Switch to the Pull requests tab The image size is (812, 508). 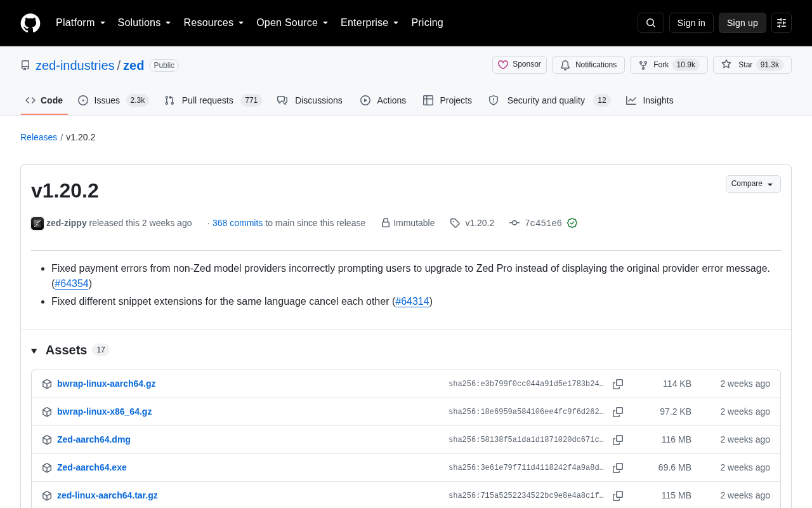click(213, 100)
